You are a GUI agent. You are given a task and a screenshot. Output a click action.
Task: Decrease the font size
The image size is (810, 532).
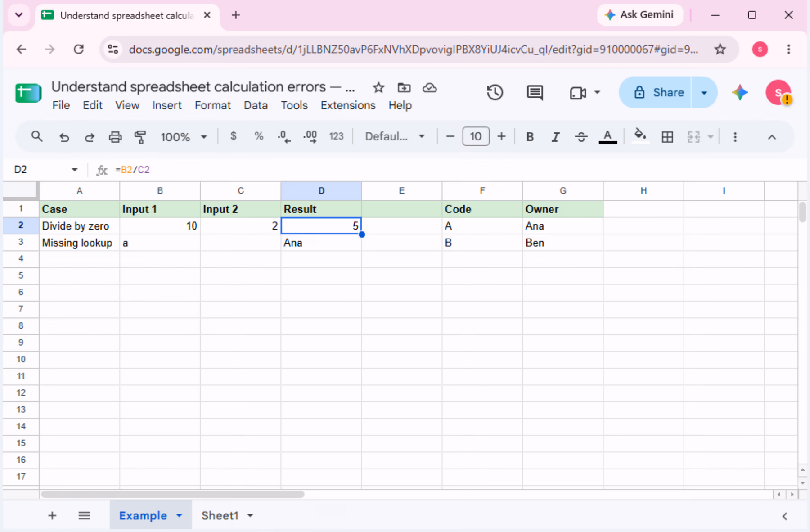tap(450, 136)
